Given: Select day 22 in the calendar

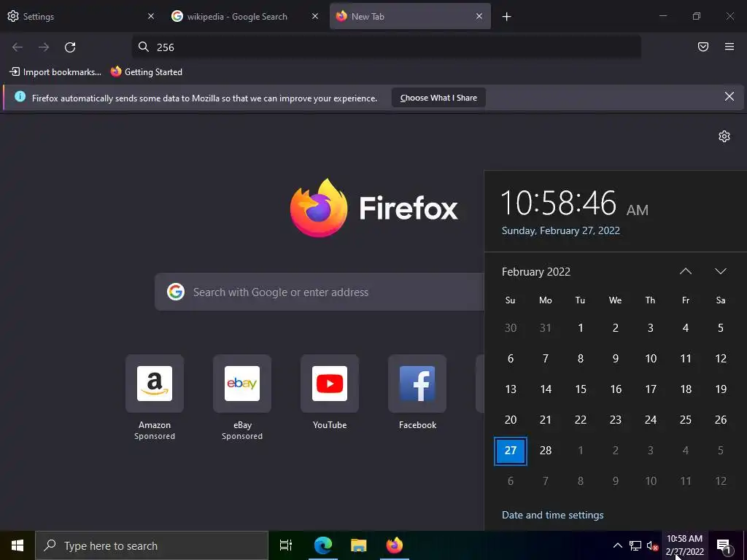Looking at the screenshot, I should pyautogui.click(x=580, y=419).
